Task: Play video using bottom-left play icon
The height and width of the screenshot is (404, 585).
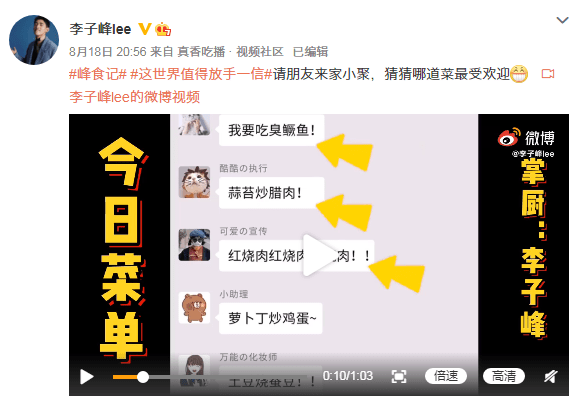Action: 87,377
